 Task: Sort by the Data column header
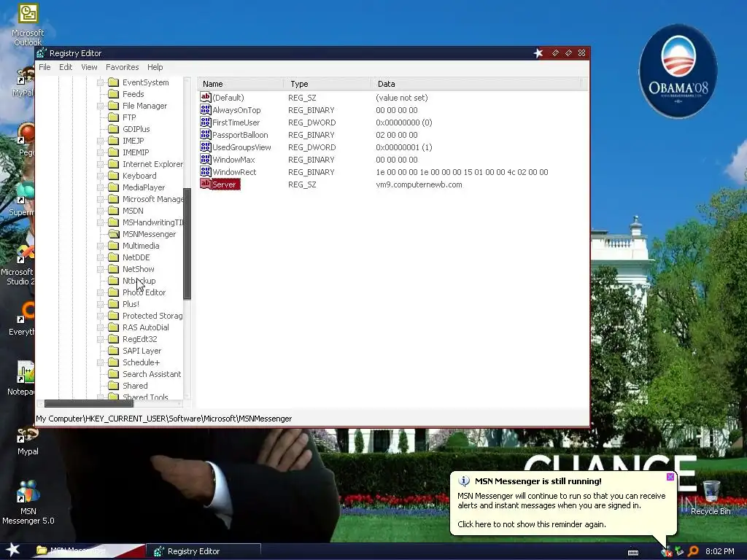476,84
